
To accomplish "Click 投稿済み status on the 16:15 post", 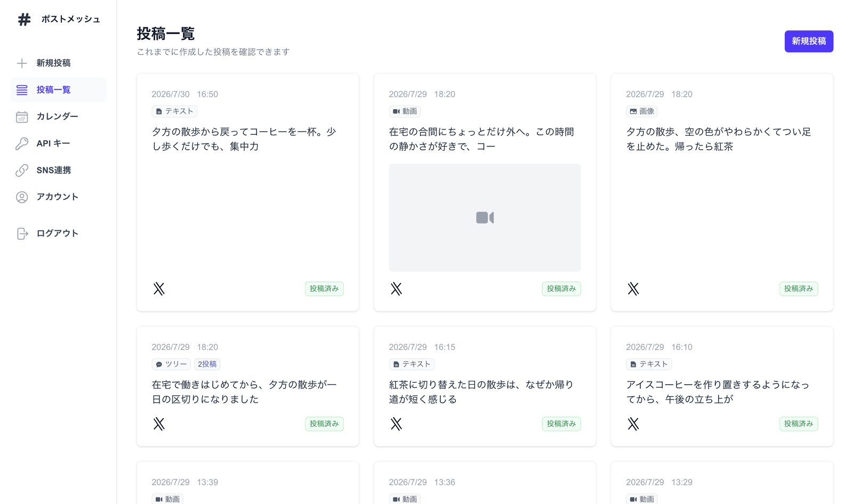I will coord(561,424).
